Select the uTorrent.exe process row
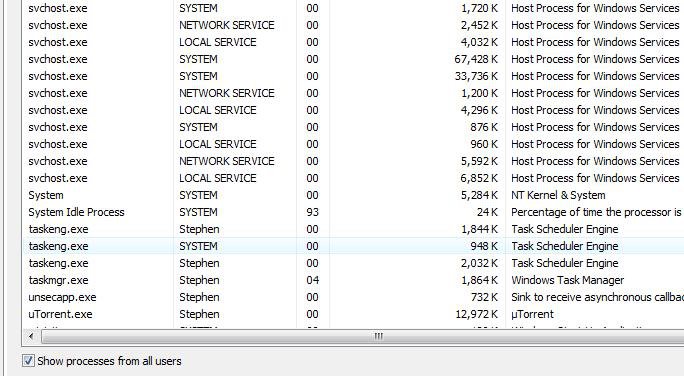 (x=353, y=314)
